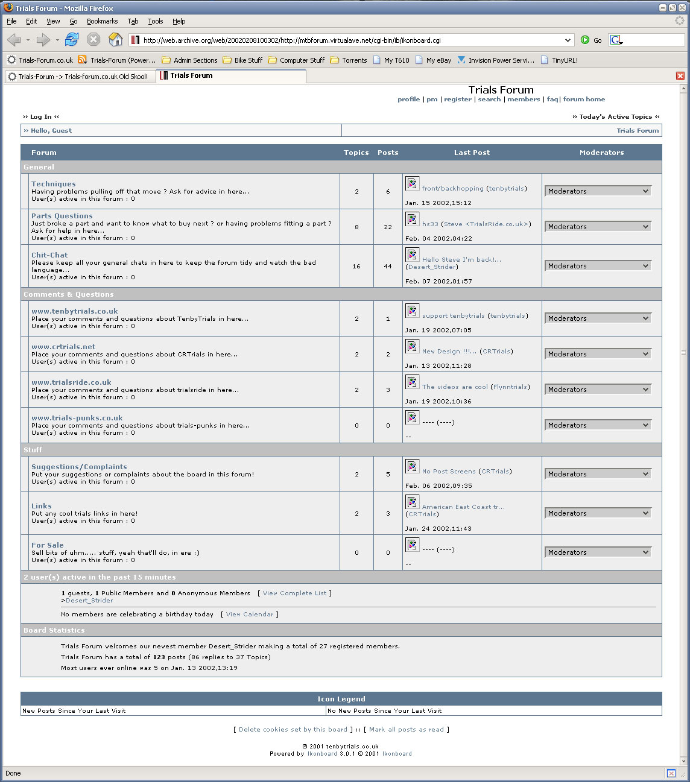
Task: Open the Tools menu
Action: click(x=156, y=21)
